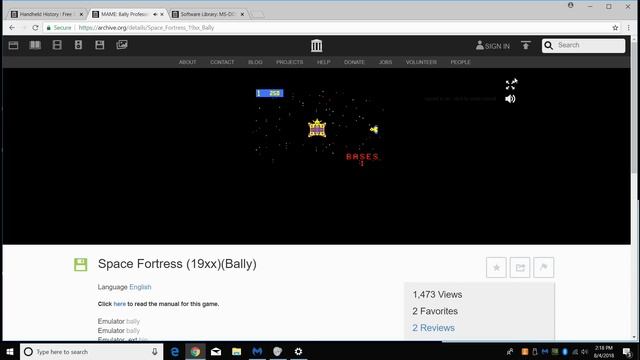Viewport: 640px width, 360px height.
Task: Reload the current page
Action: tap(35, 28)
